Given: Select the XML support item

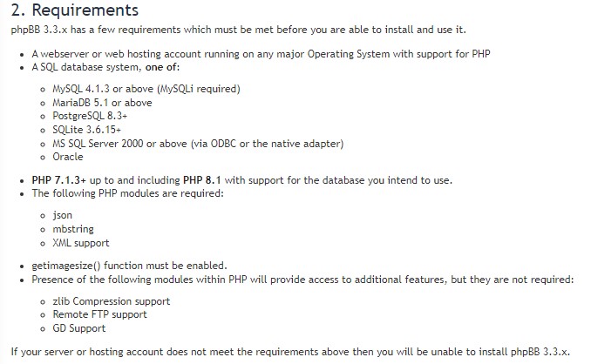Looking at the screenshot, I should click(x=81, y=243).
